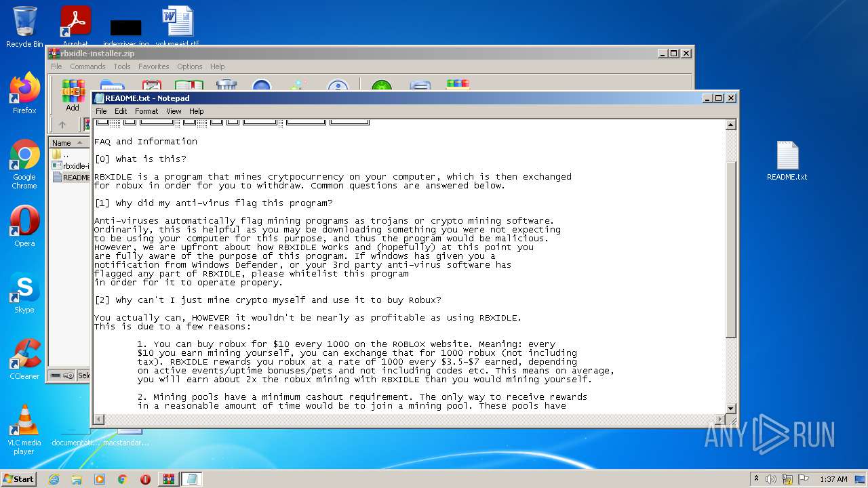Click in text at '[0] What is this?'
868x488 pixels.
(x=140, y=159)
